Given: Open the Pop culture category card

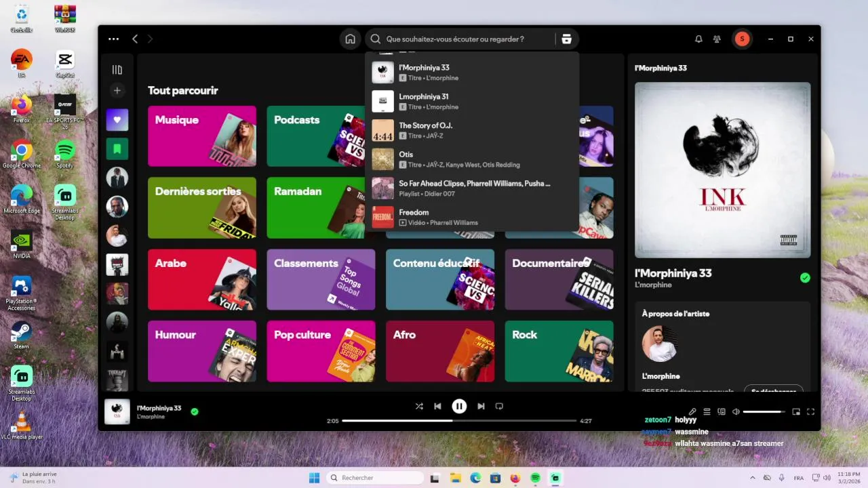Looking at the screenshot, I should tap(321, 351).
